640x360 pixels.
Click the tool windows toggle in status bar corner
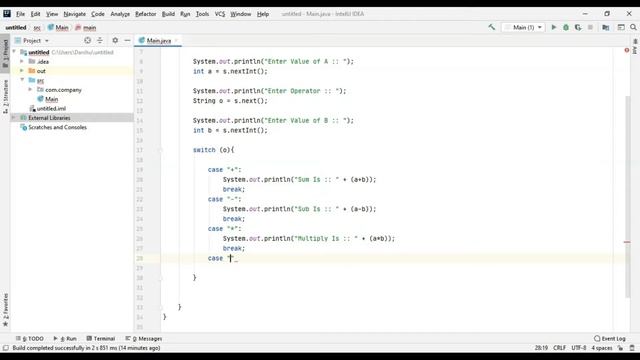[x=5, y=348]
